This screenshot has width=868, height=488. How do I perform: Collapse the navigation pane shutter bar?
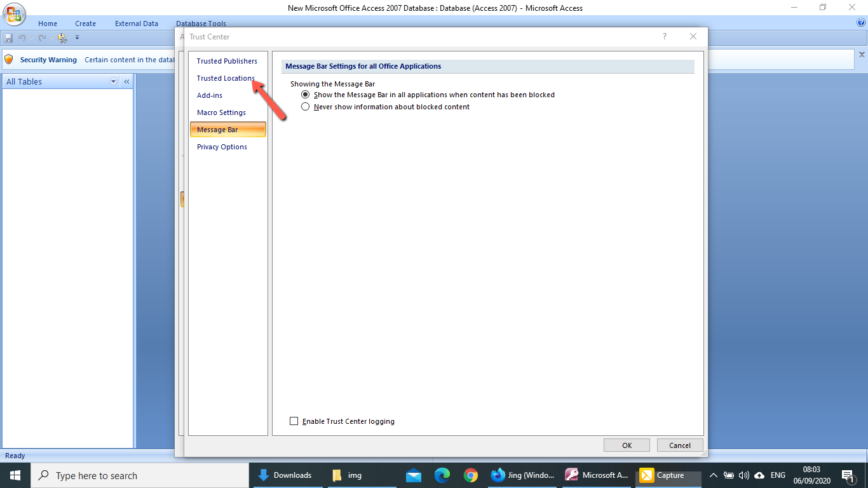point(126,81)
